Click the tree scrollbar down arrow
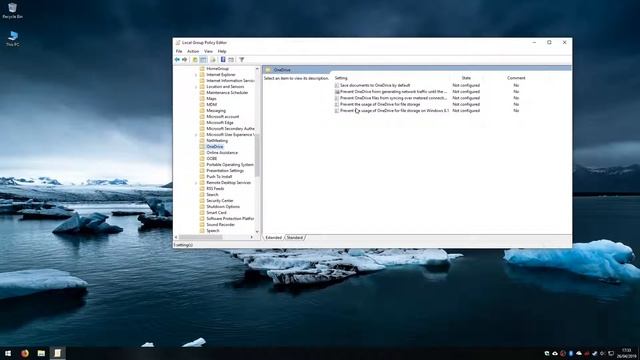 click(x=257, y=231)
